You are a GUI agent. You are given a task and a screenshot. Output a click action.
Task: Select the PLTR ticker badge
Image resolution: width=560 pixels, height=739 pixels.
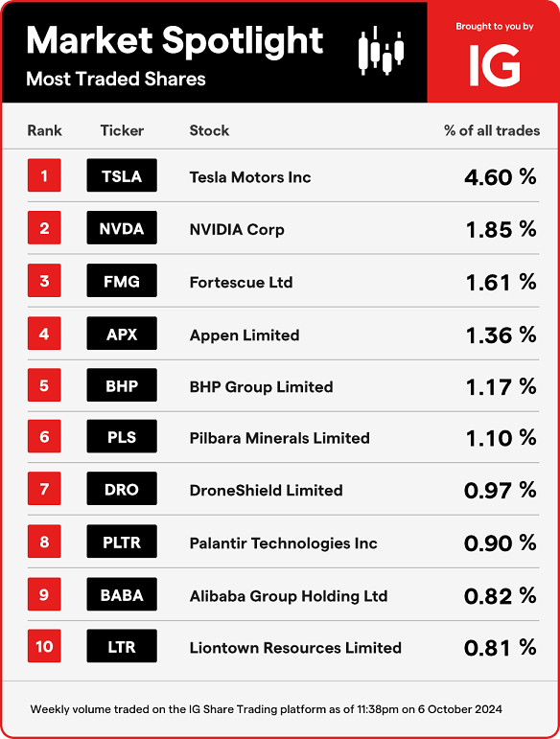tap(122, 541)
